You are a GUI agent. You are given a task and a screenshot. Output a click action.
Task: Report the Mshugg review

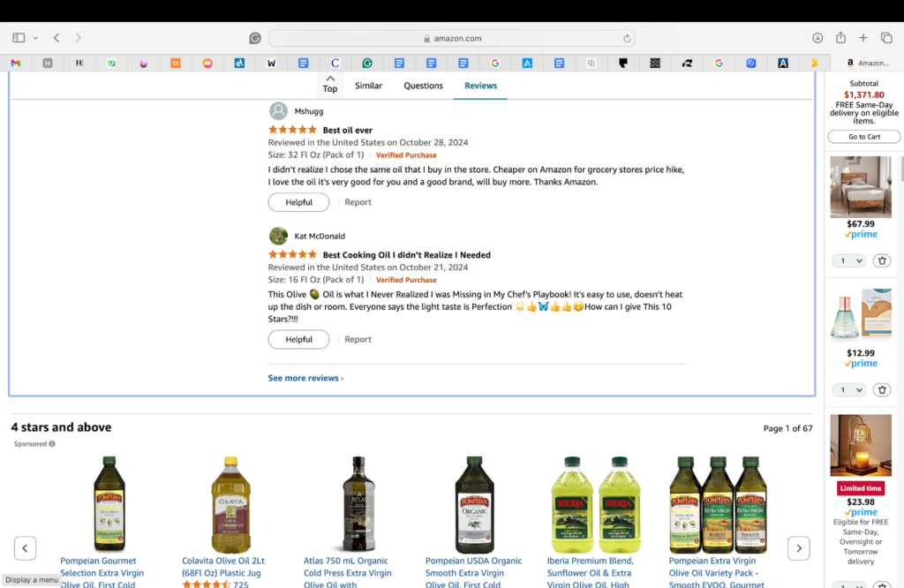point(358,202)
